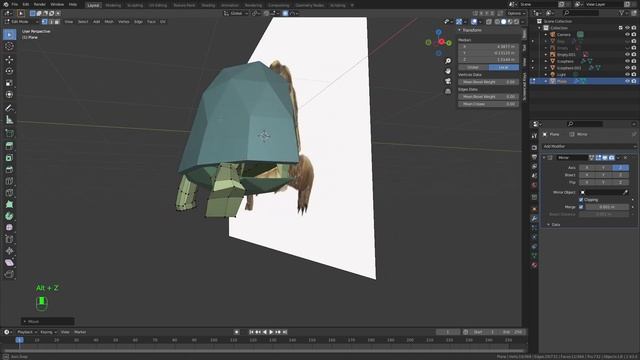Select the Scale tool in the toolbar
The width and height of the screenshot is (640, 360).
pyautogui.click(x=9, y=83)
